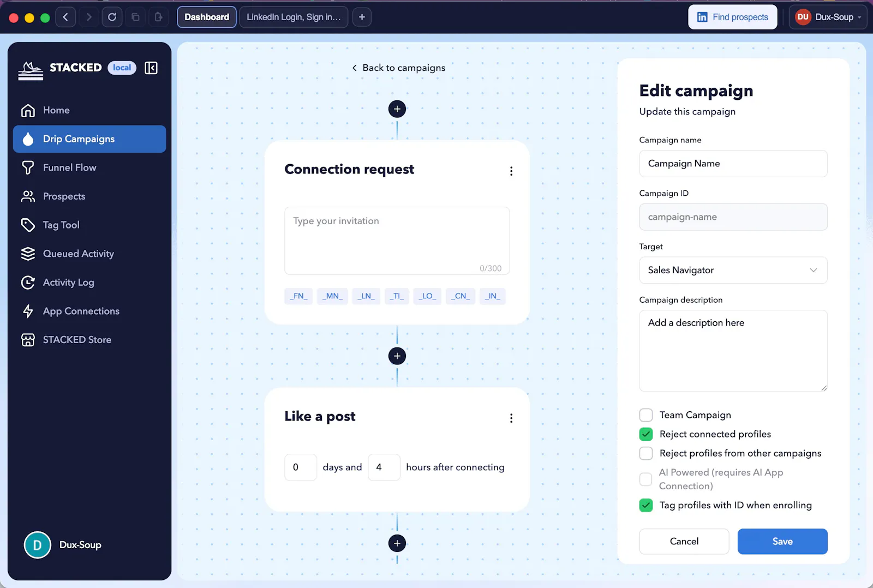Open the Like a post options menu
Screen dimensions: 873x588
point(511,418)
